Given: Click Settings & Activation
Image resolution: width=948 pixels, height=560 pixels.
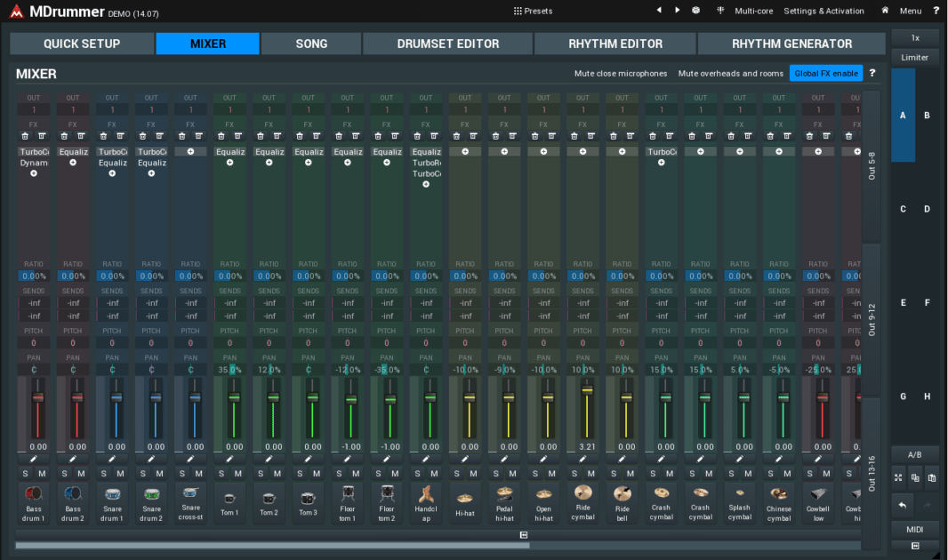Looking at the screenshot, I should point(823,11).
